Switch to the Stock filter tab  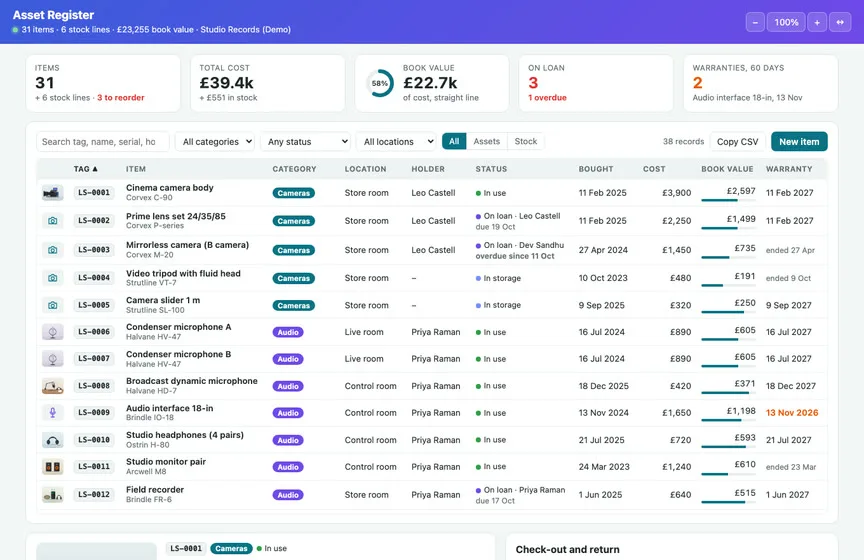[x=526, y=141]
